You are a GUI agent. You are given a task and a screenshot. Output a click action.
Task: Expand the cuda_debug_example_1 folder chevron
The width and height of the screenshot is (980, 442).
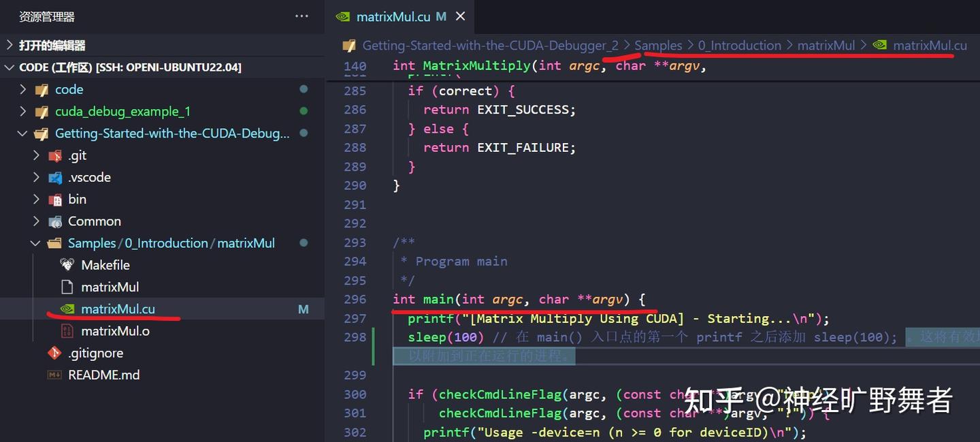point(22,112)
